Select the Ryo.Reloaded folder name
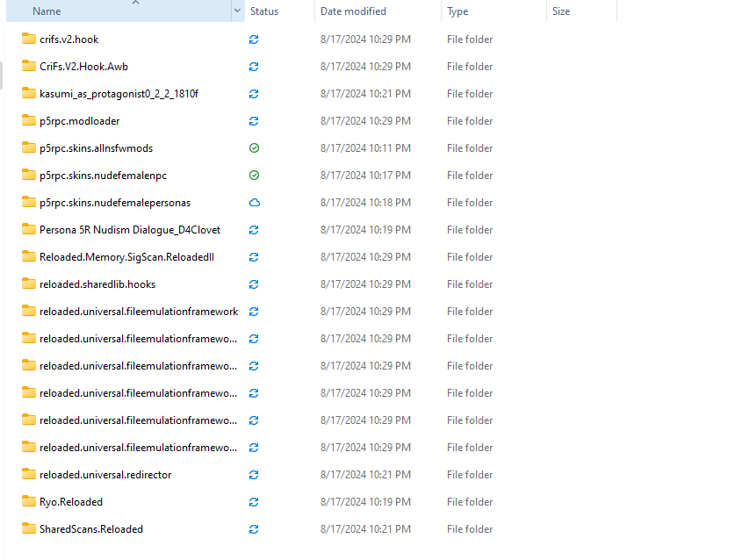 (71, 502)
